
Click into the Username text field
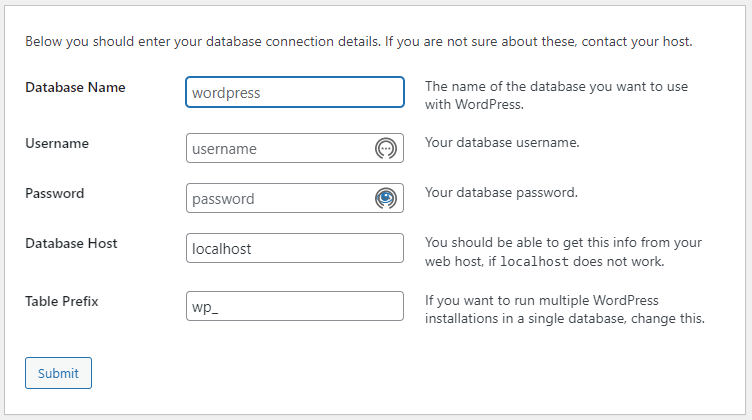(x=295, y=148)
